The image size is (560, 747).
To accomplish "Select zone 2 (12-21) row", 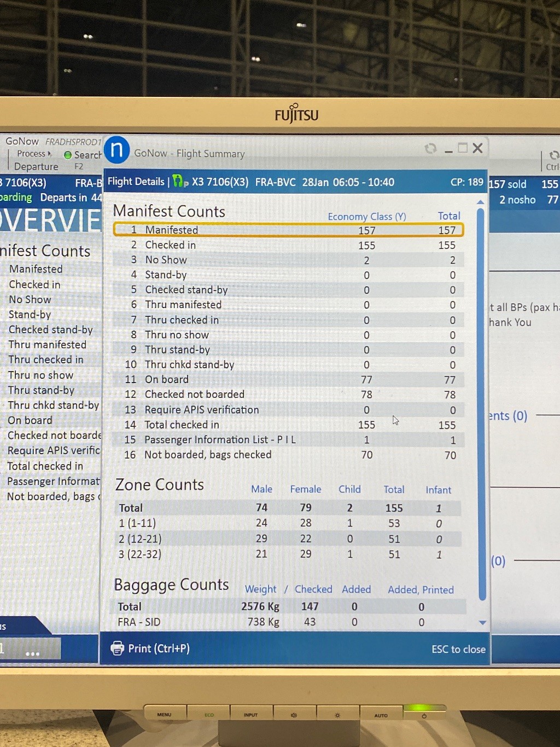I will click(288, 539).
